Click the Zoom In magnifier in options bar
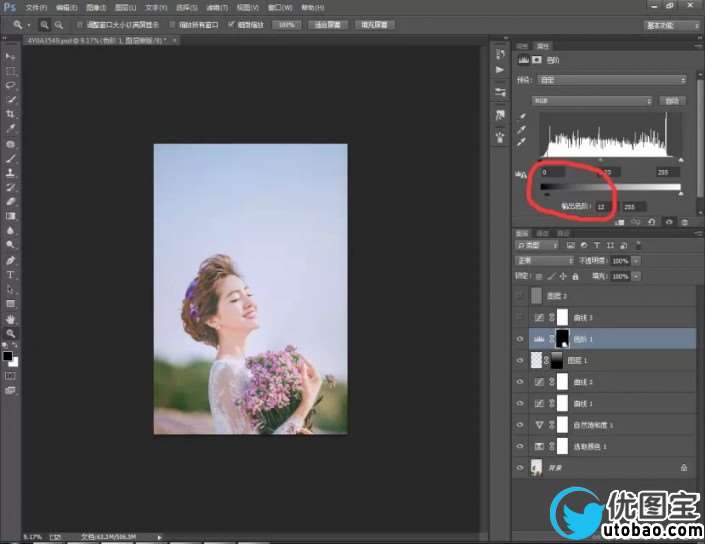 click(x=45, y=25)
